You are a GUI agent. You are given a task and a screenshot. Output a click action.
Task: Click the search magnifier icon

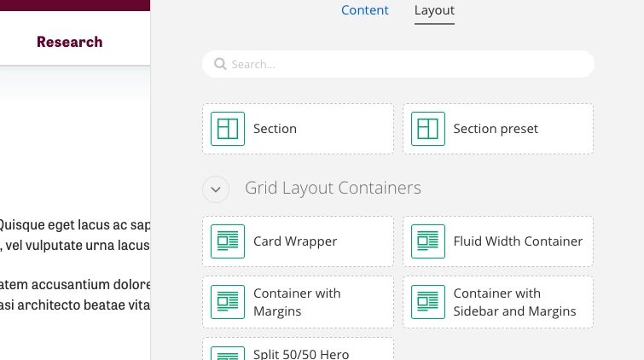pyautogui.click(x=220, y=64)
